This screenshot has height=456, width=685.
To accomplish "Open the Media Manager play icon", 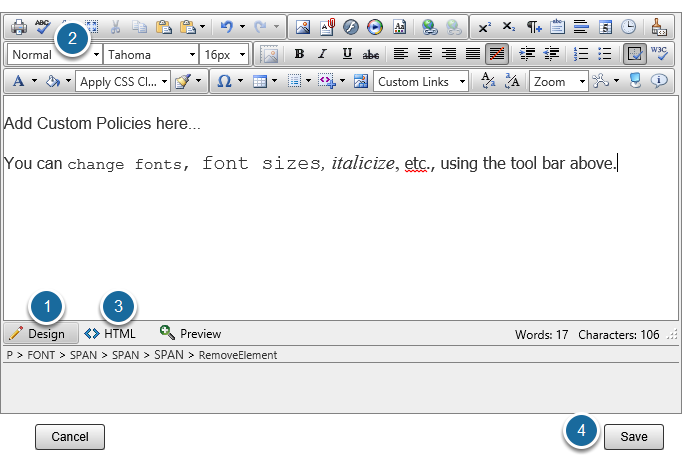I will click(x=375, y=27).
